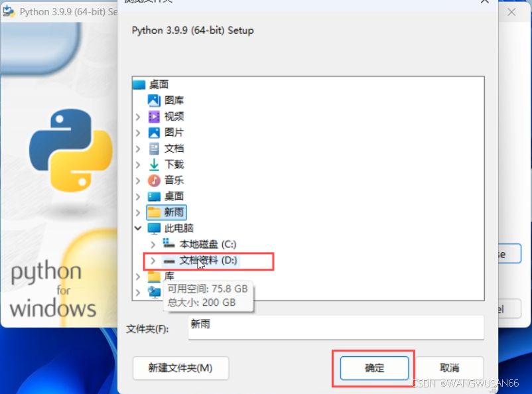
Task: Expand the network node below 库
Action: click(x=138, y=293)
